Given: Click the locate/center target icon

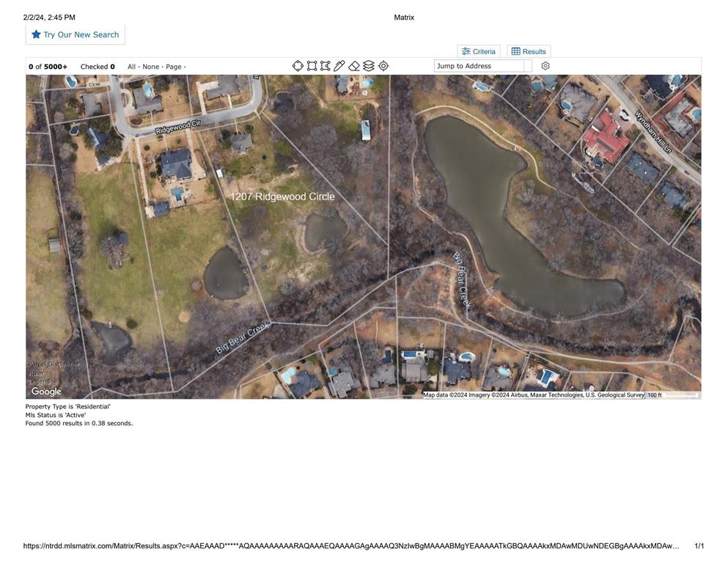Looking at the screenshot, I should point(383,66).
